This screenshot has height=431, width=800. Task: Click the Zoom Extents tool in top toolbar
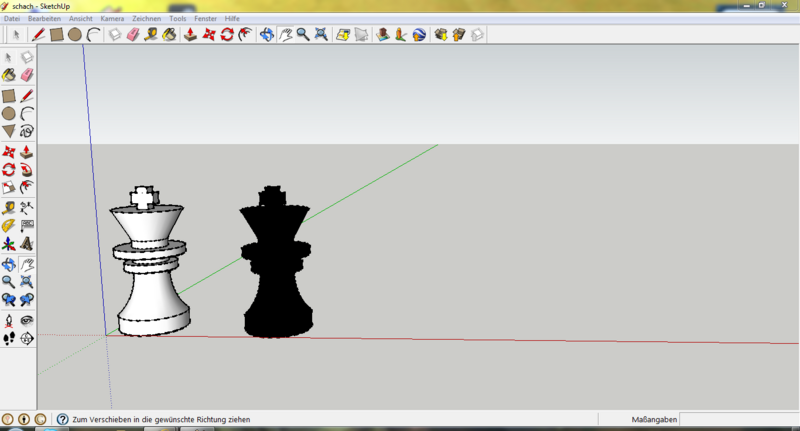[x=320, y=34]
